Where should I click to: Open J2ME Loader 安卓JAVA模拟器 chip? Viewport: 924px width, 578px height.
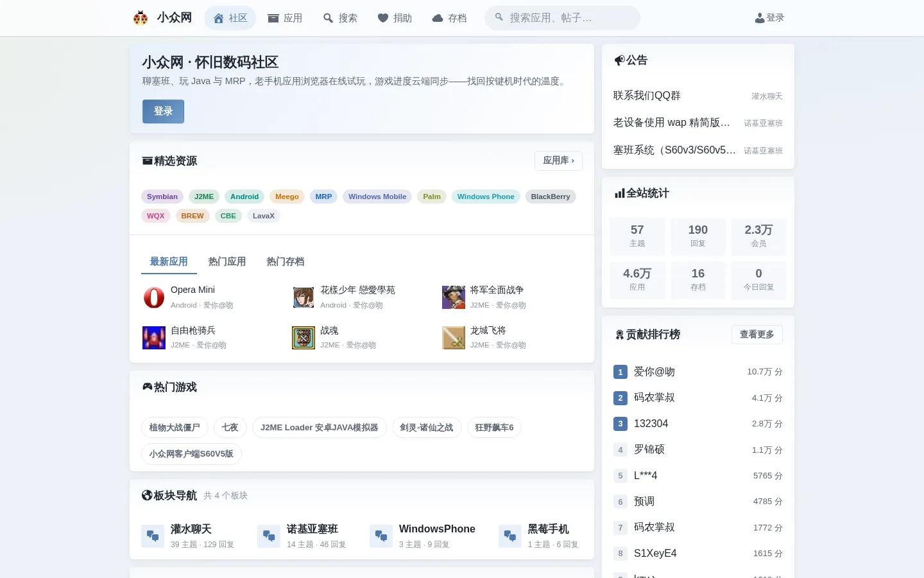point(320,428)
